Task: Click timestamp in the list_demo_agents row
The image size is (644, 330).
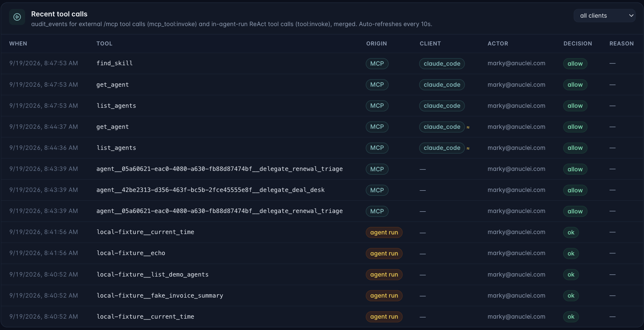Action: [44, 274]
